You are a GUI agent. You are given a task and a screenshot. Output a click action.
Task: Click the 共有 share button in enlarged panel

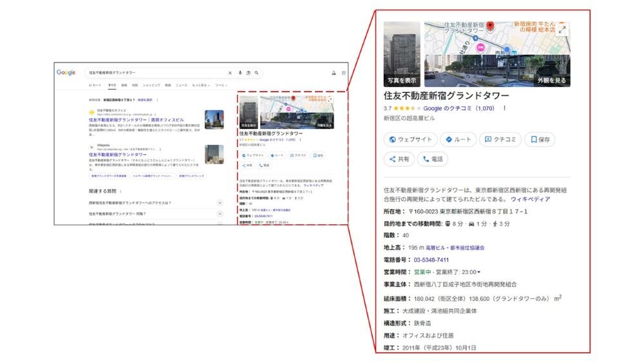(398, 159)
